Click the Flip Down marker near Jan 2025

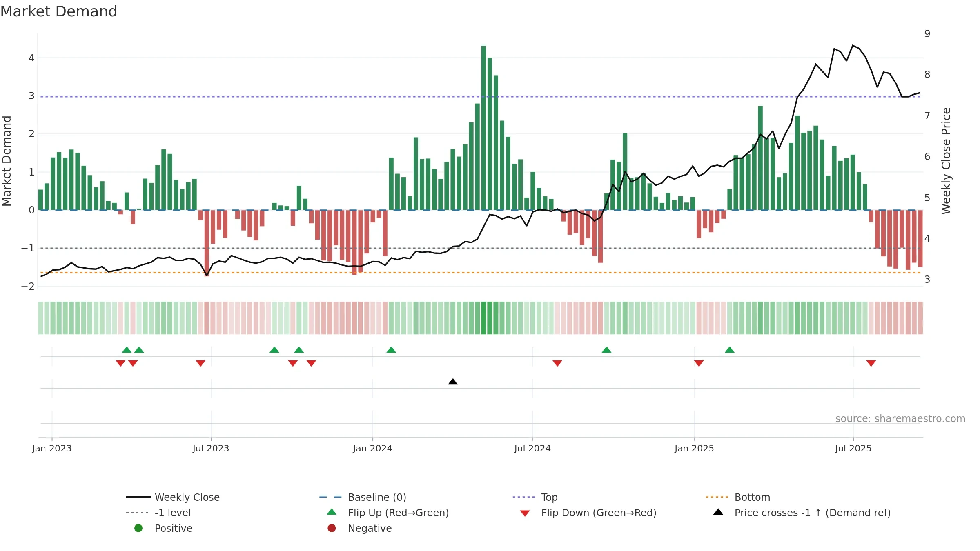(x=699, y=363)
